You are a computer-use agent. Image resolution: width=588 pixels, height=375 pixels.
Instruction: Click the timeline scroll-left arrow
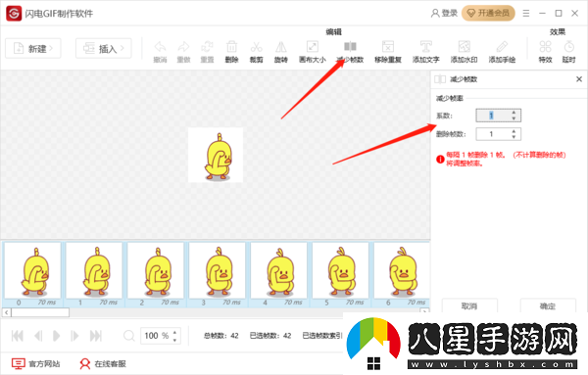pos(7,312)
